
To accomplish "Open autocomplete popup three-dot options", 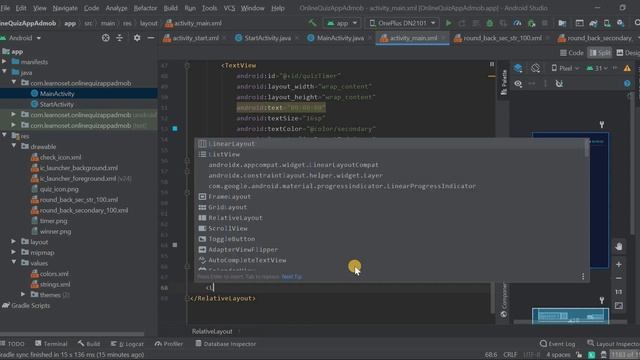I will (x=583, y=276).
